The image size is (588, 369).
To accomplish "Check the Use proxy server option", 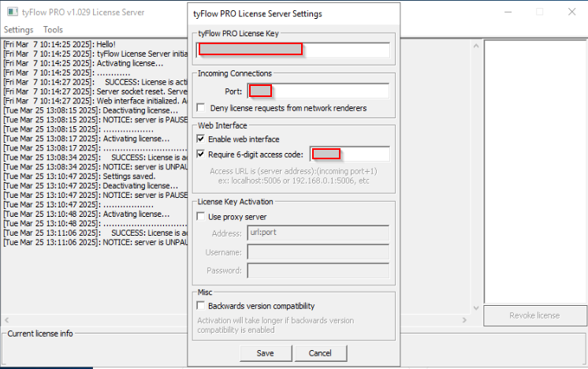I will tap(201, 217).
